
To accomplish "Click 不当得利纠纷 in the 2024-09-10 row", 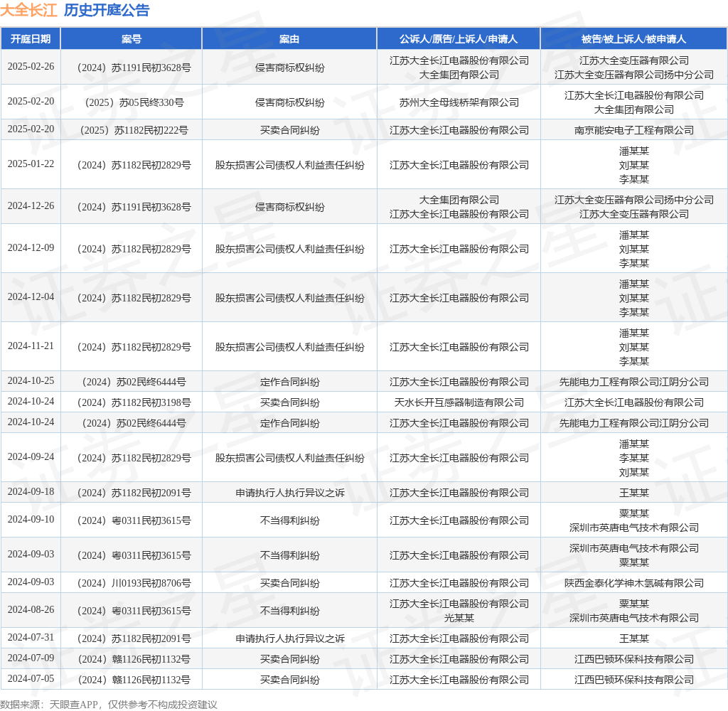I will 289,521.
